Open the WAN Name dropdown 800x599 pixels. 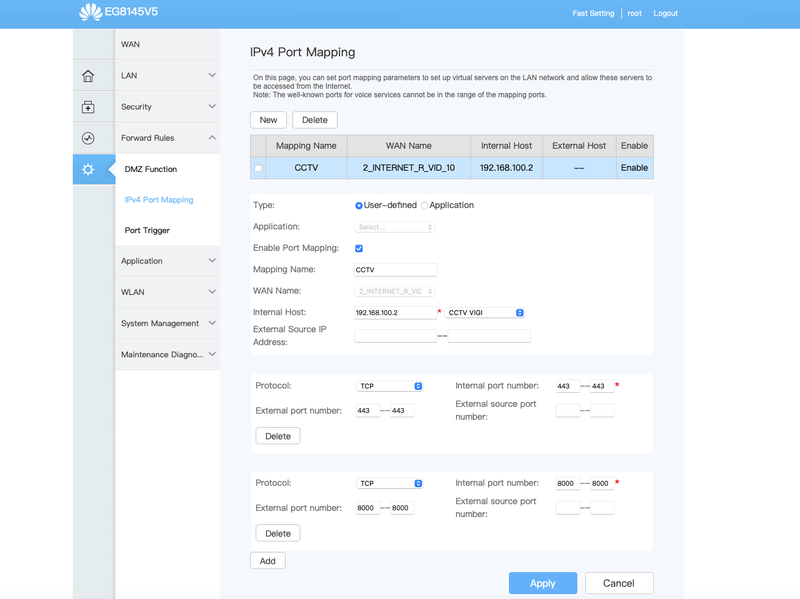pyautogui.click(x=394, y=291)
